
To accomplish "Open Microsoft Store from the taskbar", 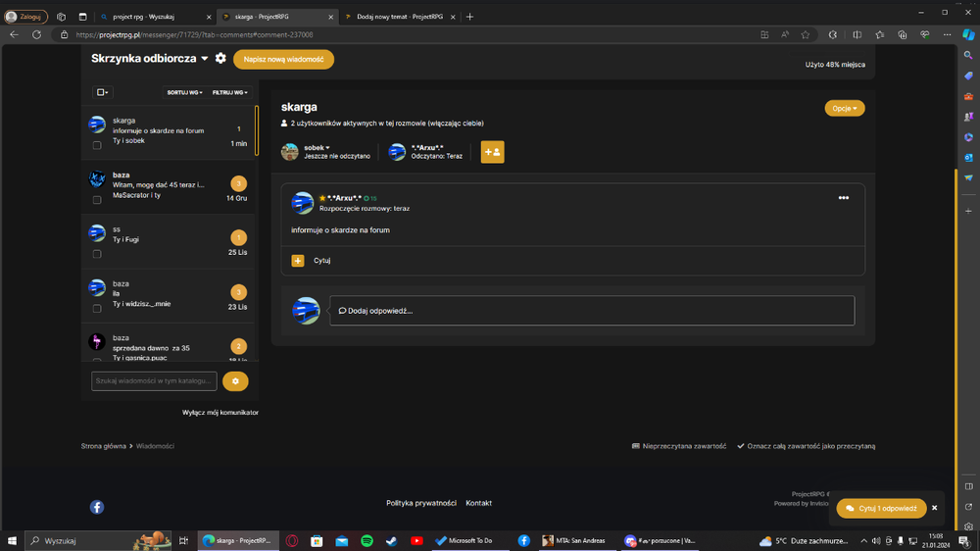I will pos(317,540).
